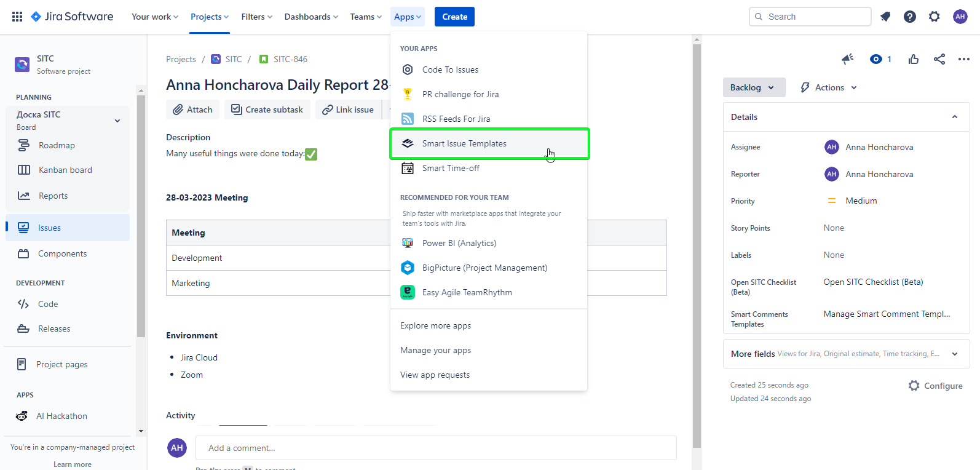Expand the More fields section

tap(954, 354)
